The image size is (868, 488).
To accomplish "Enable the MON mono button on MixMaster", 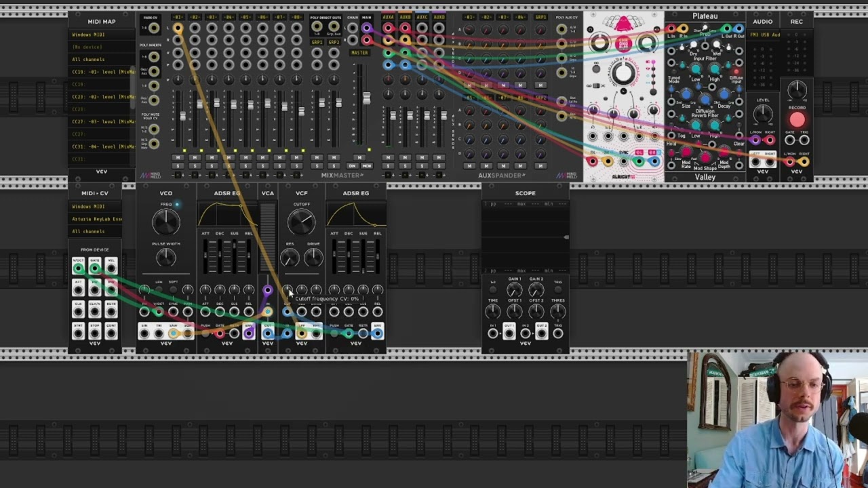I will click(x=367, y=166).
